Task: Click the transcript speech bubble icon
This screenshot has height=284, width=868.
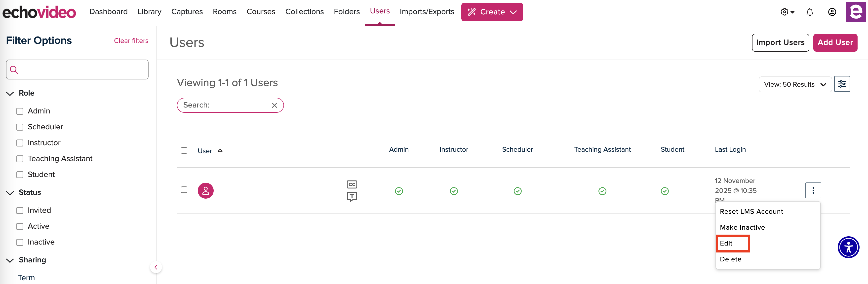Action: (x=352, y=196)
